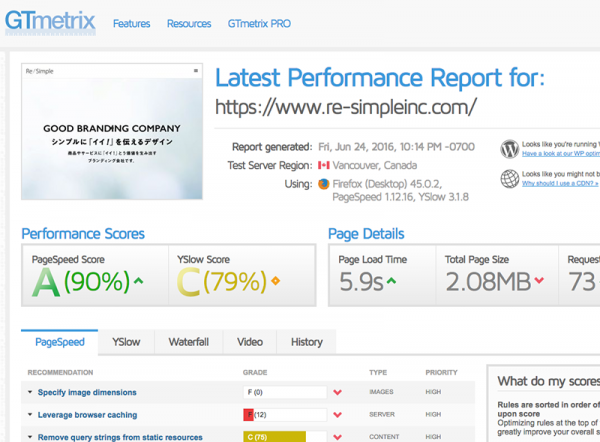Image resolution: width=600 pixels, height=442 pixels.
Task: Click the IMAGES type cell
Action: [381, 392]
